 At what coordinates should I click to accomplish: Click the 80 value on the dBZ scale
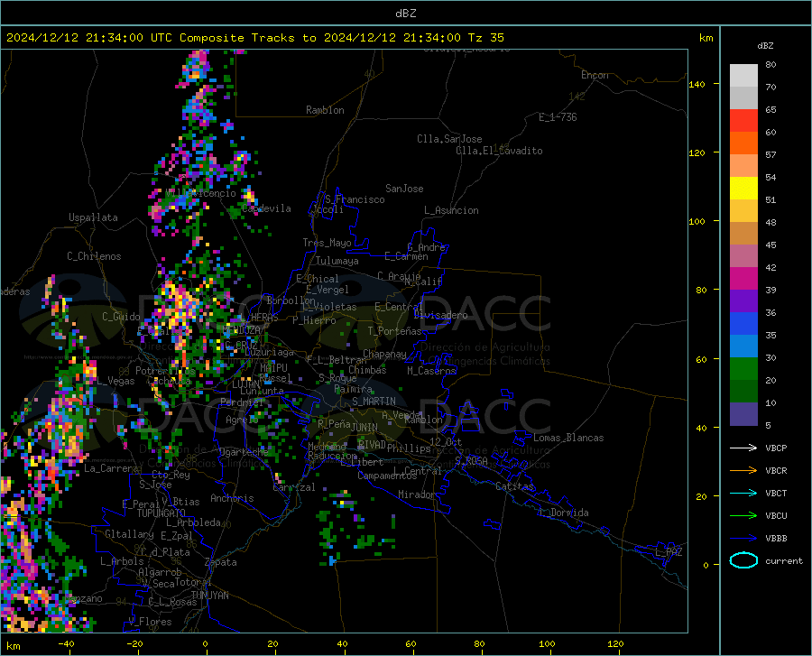tap(770, 65)
